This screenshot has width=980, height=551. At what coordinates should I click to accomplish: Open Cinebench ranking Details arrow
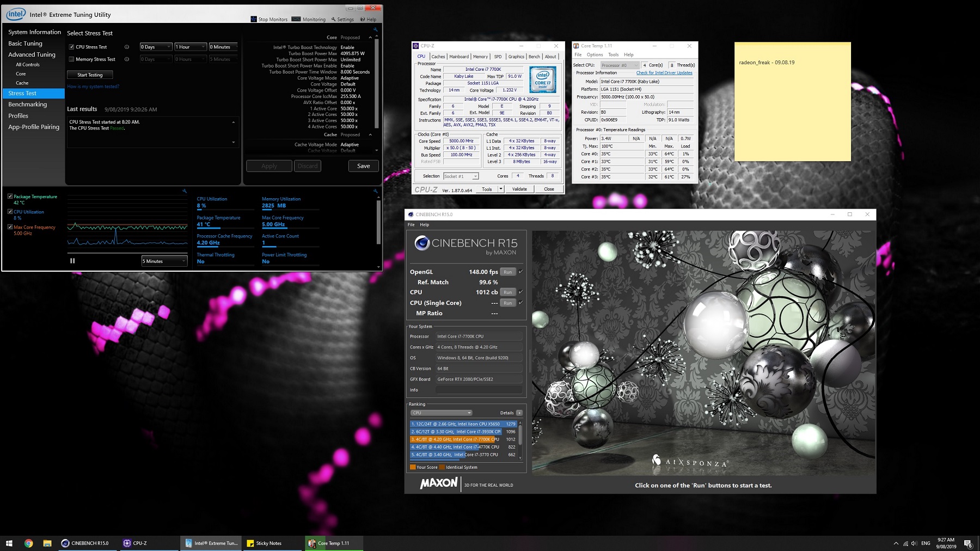point(519,413)
